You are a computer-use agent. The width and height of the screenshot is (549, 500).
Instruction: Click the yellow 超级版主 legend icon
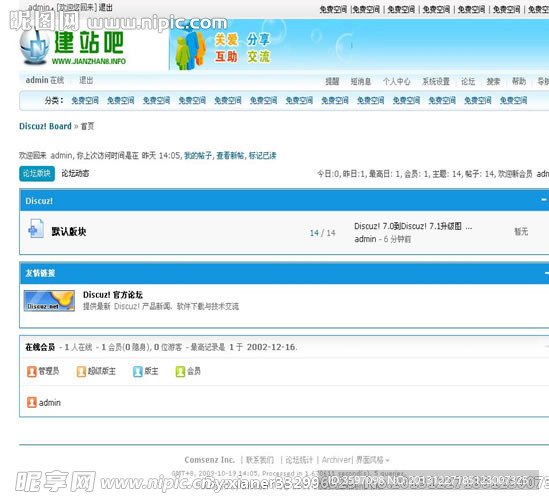[x=81, y=371]
